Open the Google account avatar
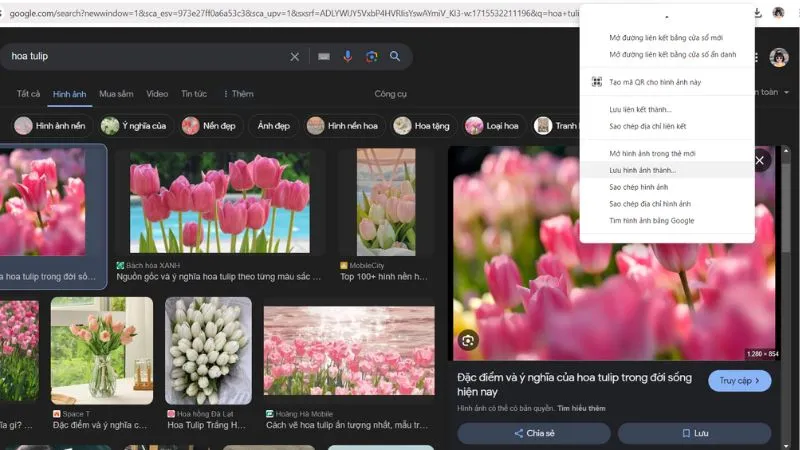Viewport: 800px width, 450px height. pos(779,57)
